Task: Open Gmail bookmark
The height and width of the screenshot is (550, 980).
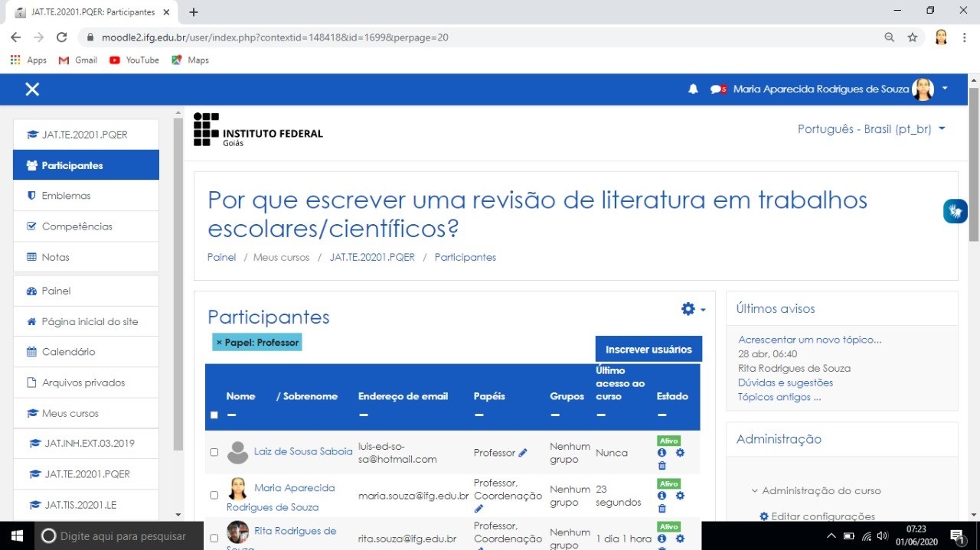Action: tap(78, 60)
